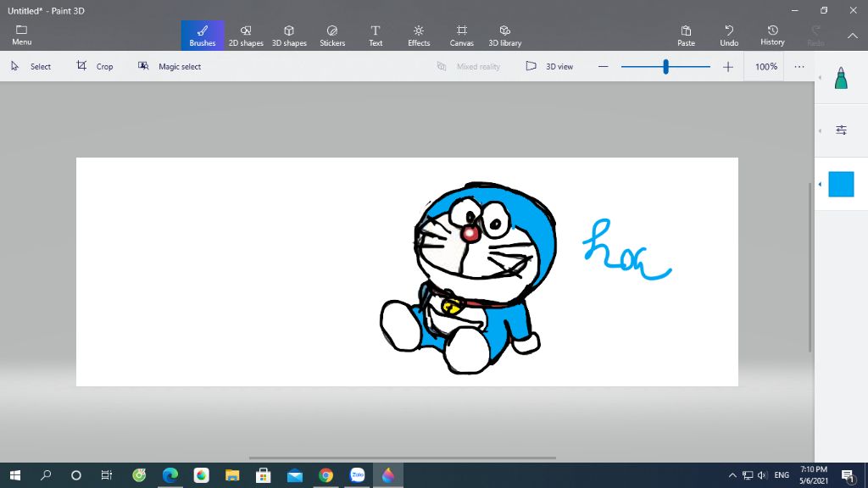Click the vertical scrollbar on the right

coord(810,267)
